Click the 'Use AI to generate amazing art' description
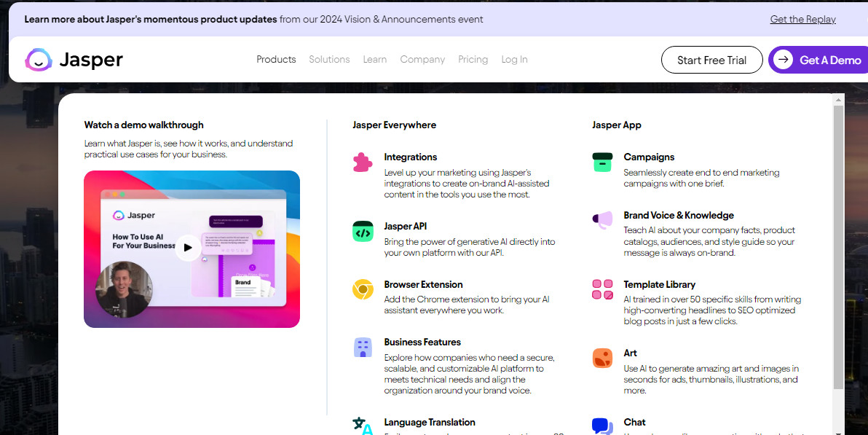The height and width of the screenshot is (435, 868). (711, 380)
